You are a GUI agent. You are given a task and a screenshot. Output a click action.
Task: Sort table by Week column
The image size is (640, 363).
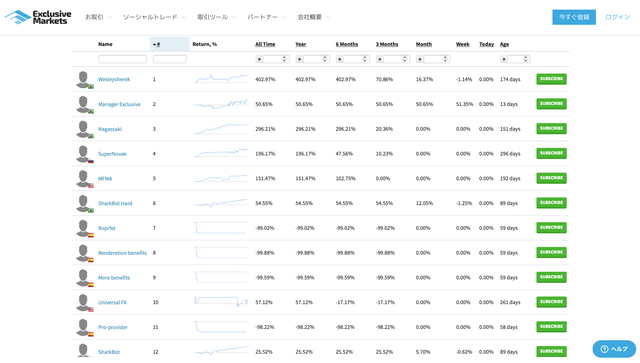click(x=462, y=44)
